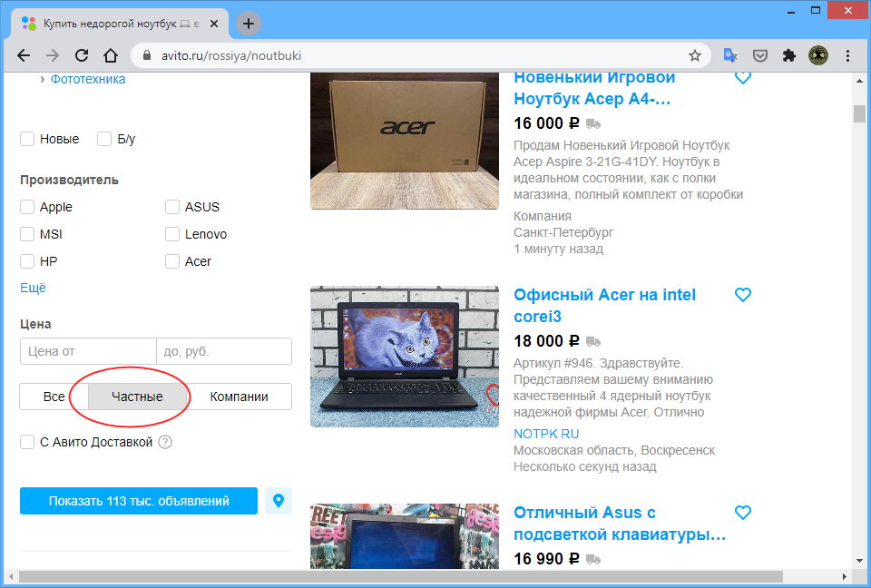Add the Acer gaming laptop listing to favorites

coord(743,78)
